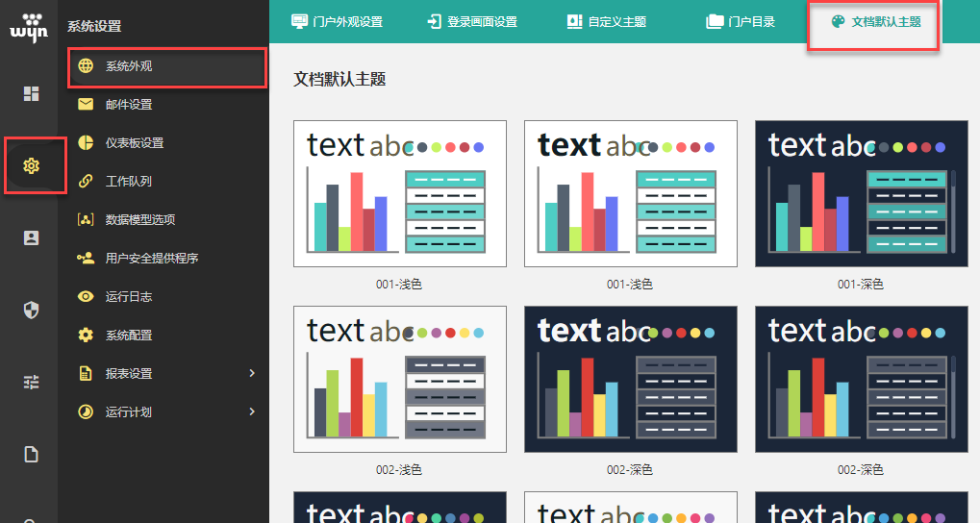Expand the 运行计划 submenu arrow
980x523 pixels.
click(252, 411)
